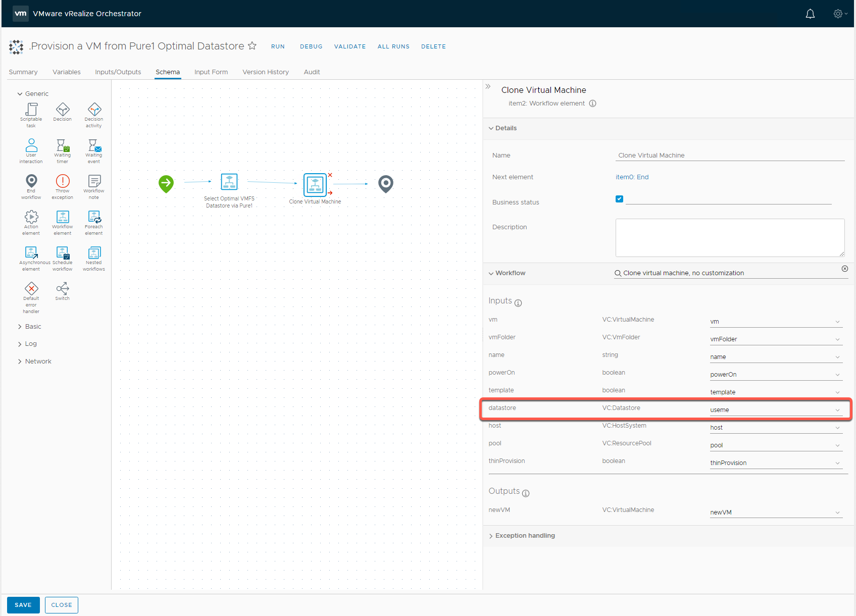
Task: Select the Scriptable task palette icon
Action: point(31,110)
